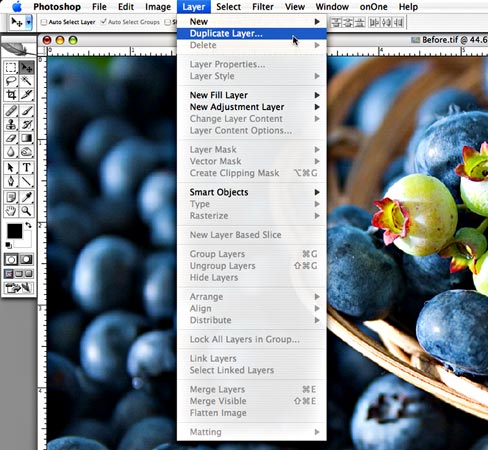
Task: Select the Eyedropper tool
Action: click(x=26, y=197)
